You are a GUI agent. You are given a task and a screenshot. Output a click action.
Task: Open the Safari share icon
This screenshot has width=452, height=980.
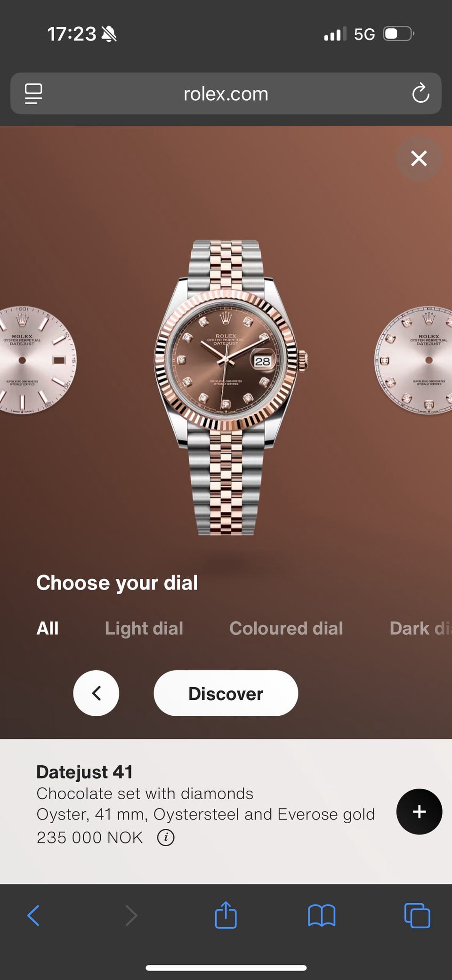click(x=226, y=915)
